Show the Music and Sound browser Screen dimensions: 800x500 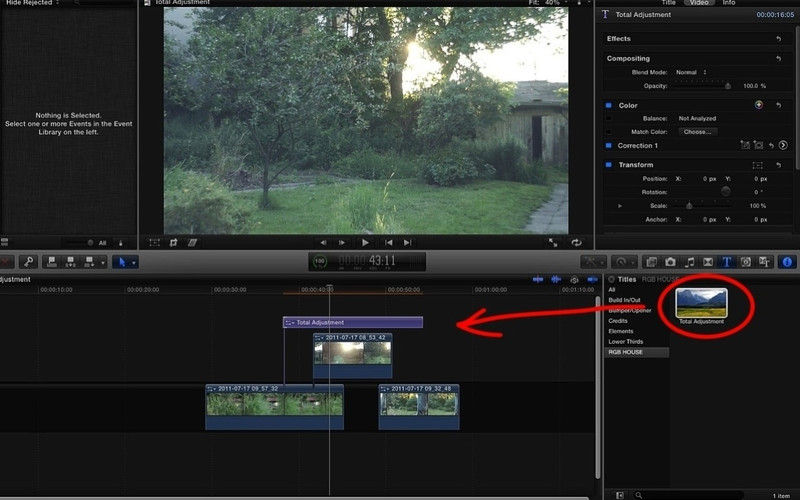(689, 262)
